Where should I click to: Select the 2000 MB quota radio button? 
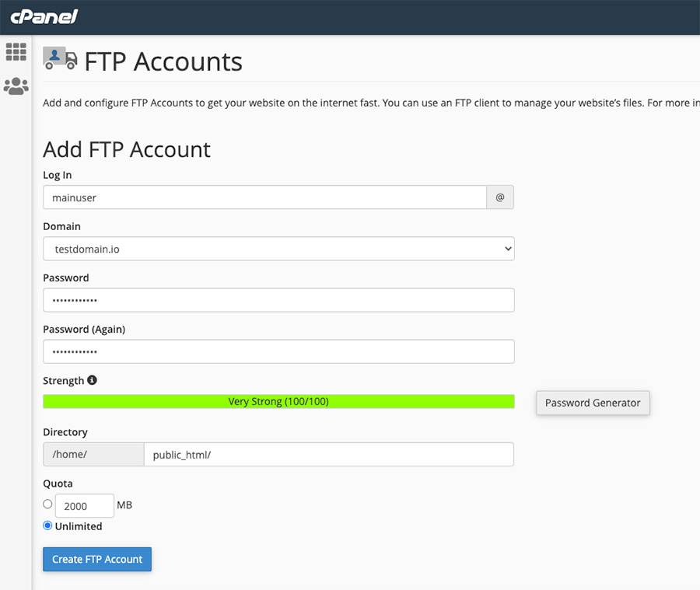47,504
